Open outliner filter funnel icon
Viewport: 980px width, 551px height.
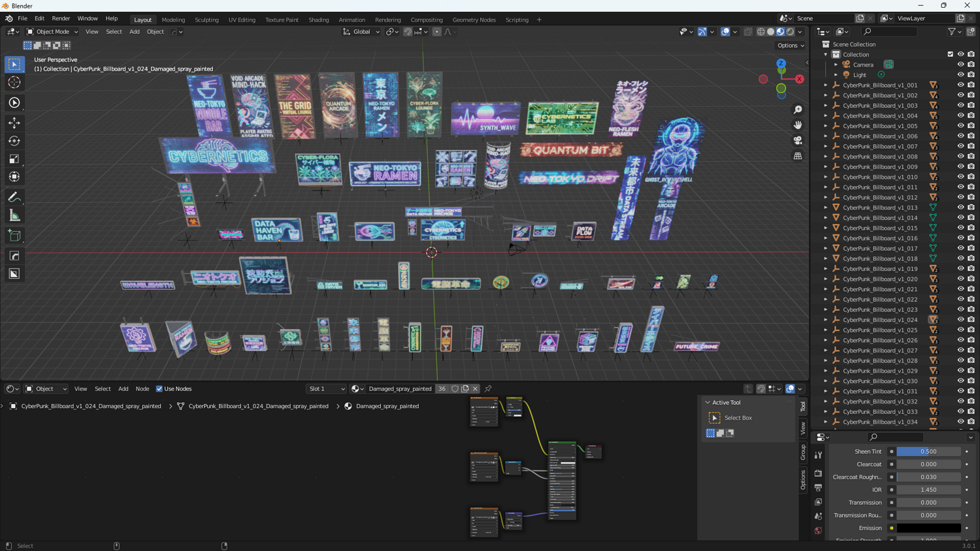(952, 31)
